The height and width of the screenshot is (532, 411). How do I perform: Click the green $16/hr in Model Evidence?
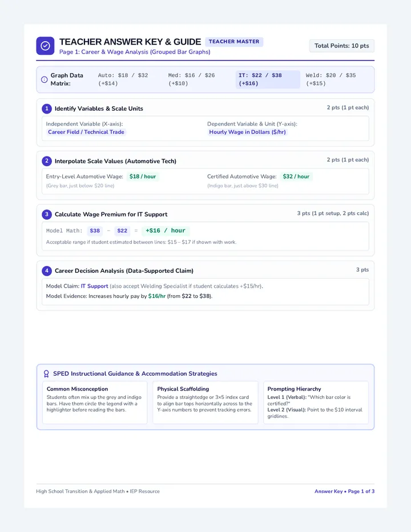tap(157, 296)
